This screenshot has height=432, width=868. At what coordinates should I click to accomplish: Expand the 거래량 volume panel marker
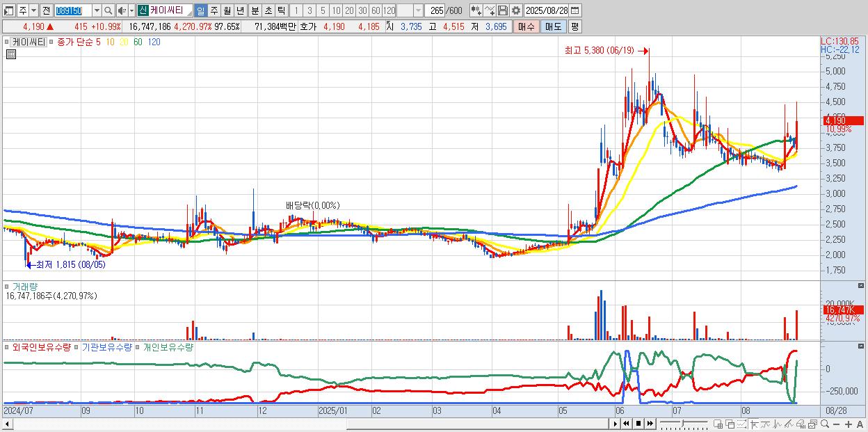[x=8, y=287]
